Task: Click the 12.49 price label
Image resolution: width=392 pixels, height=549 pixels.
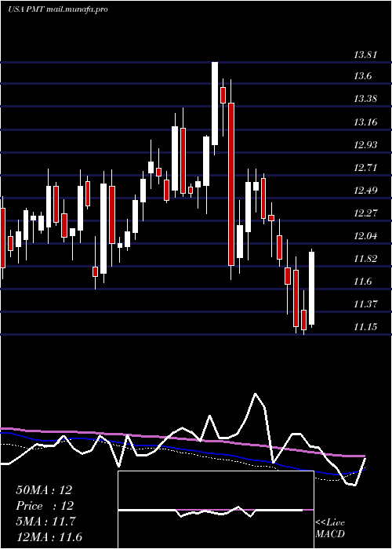Action: pos(365,191)
